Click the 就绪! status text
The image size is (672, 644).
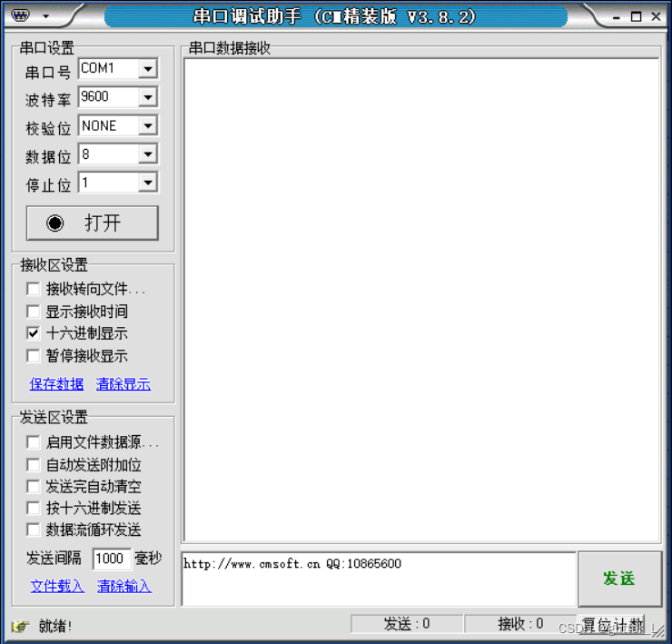[x=55, y=627]
